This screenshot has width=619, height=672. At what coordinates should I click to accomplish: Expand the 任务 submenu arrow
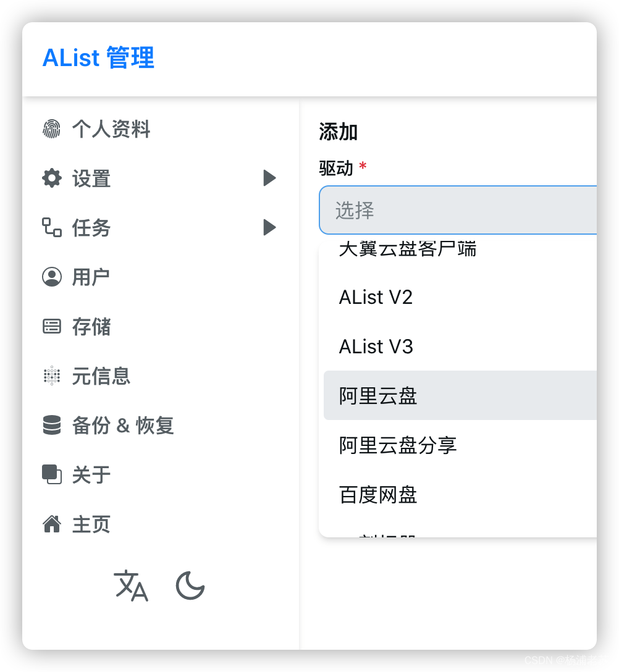click(x=269, y=227)
